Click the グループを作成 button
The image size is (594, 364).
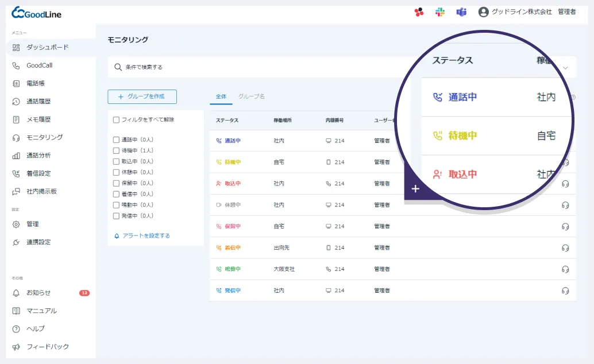(142, 96)
